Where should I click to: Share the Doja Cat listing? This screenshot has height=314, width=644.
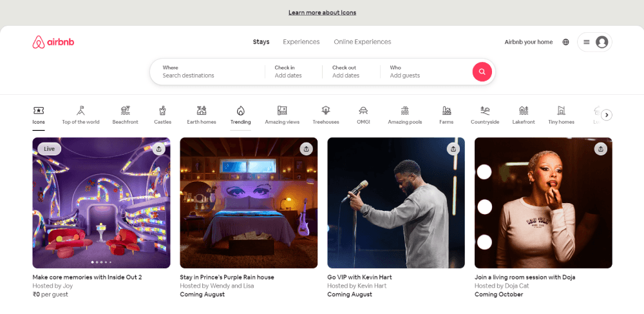[x=601, y=149]
